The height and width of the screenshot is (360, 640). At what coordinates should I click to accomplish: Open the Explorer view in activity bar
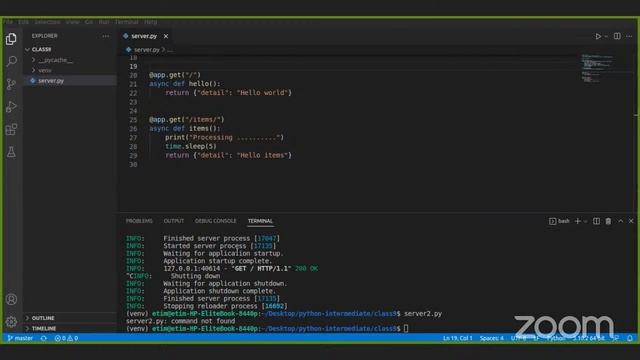pyautogui.click(x=11, y=39)
